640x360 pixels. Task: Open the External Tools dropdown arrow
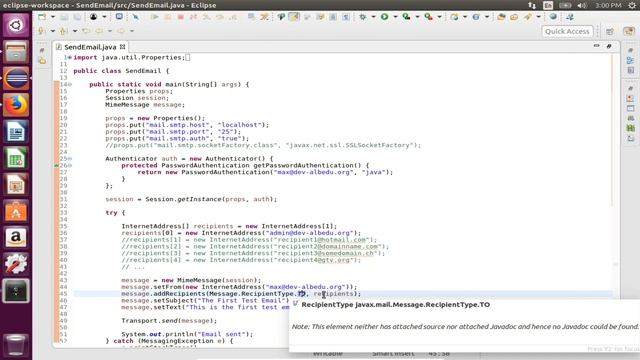[439, 17]
